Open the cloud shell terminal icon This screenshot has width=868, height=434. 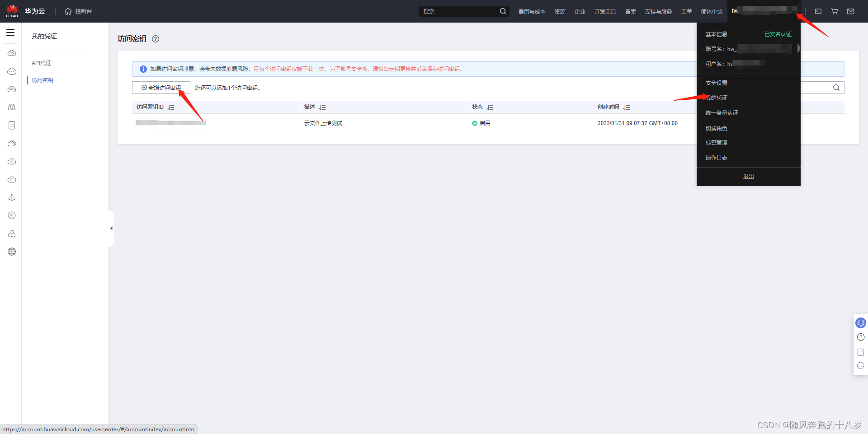click(x=818, y=11)
